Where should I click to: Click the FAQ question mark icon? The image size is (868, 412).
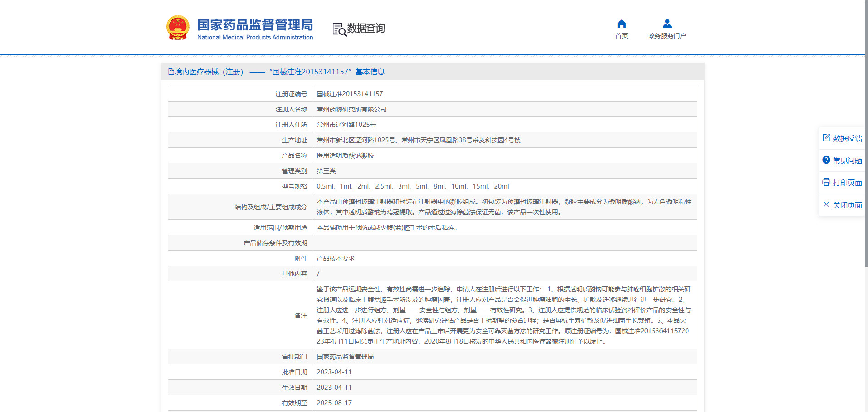pyautogui.click(x=826, y=160)
